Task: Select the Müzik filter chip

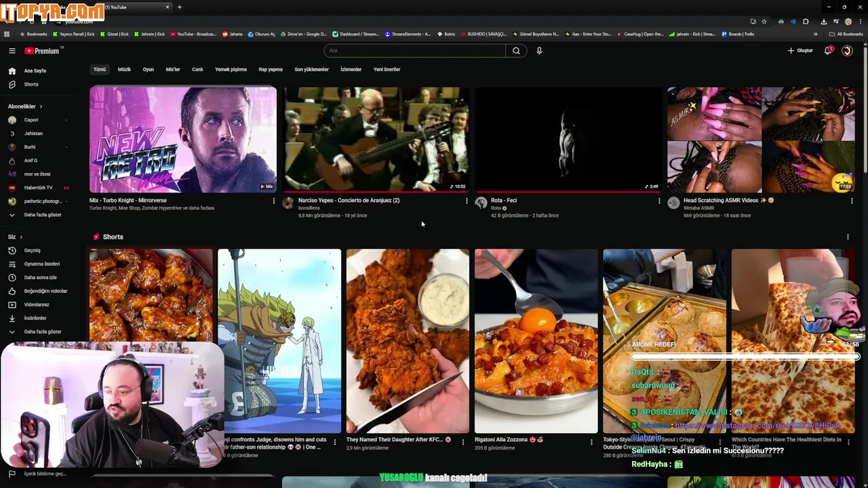Action: pos(124,69)
